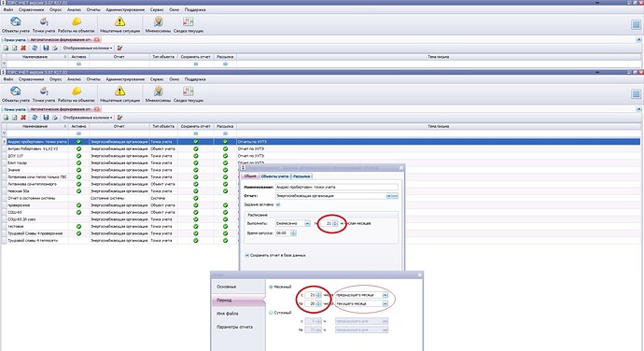Add a new task via lower window's first grid icon
Image resolution: width=644 pixels, height=351 pixels.
(x=6, y=118)
